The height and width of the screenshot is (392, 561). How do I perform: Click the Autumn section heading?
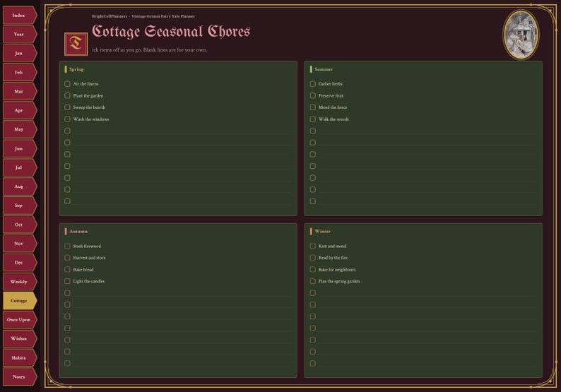point(78,232)
